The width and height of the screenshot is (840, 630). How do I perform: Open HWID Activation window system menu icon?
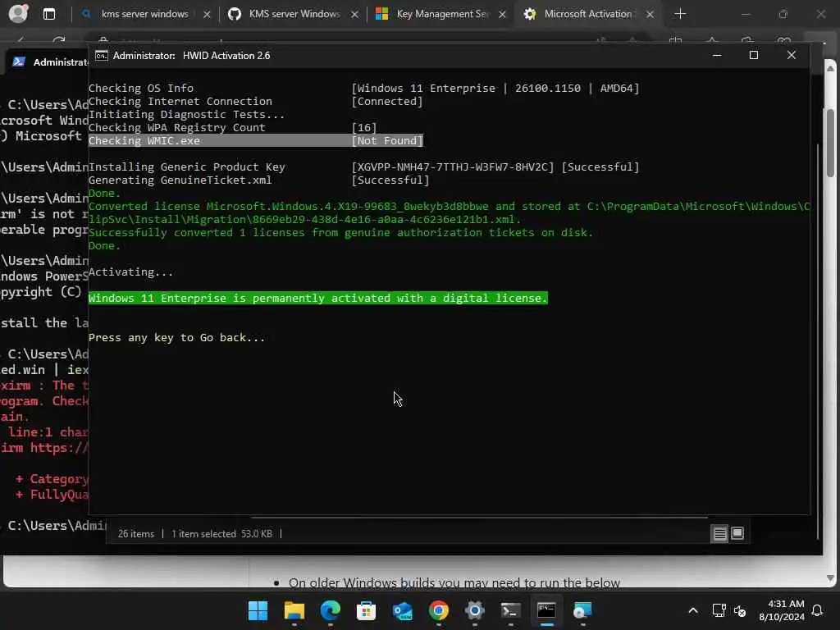tap(101, 56)
